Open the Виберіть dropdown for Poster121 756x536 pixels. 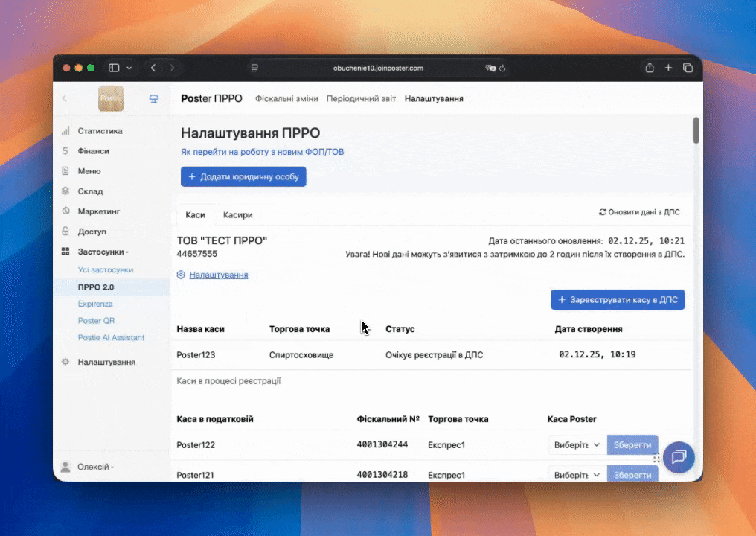[x=577, y=475]
